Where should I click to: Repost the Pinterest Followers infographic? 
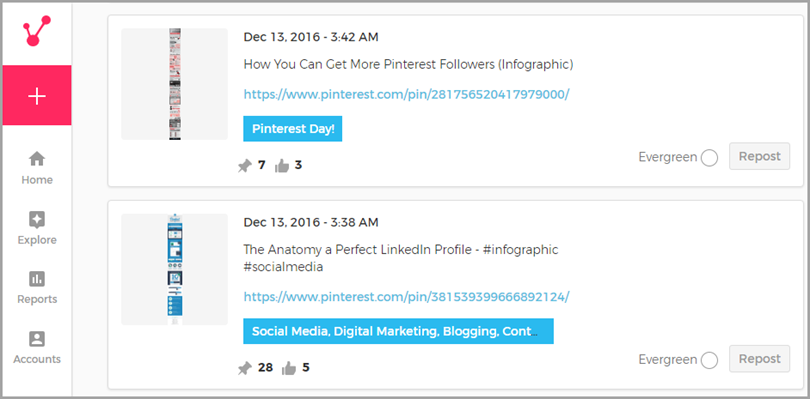click(x=759, y=156)
